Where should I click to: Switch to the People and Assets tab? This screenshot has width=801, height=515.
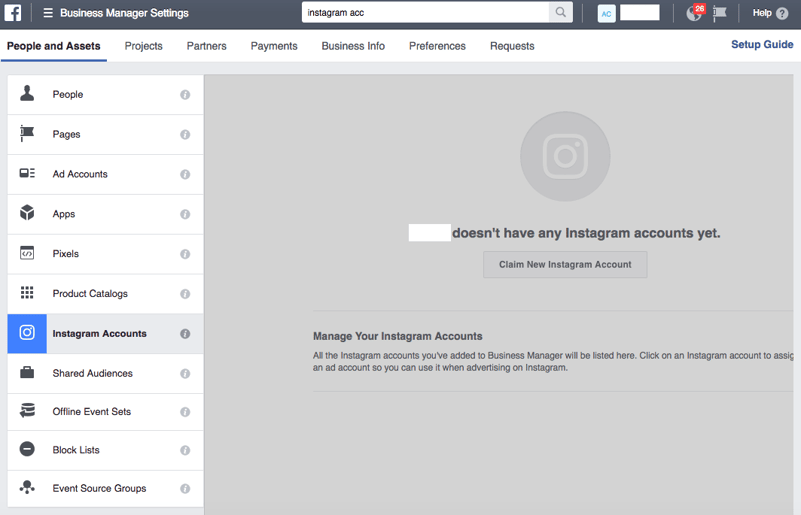pos(54,46)
